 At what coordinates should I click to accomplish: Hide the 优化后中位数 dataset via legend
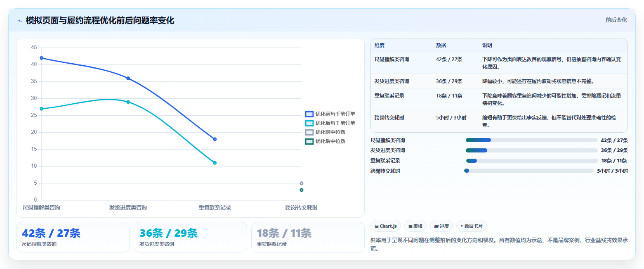click(325, 141)
